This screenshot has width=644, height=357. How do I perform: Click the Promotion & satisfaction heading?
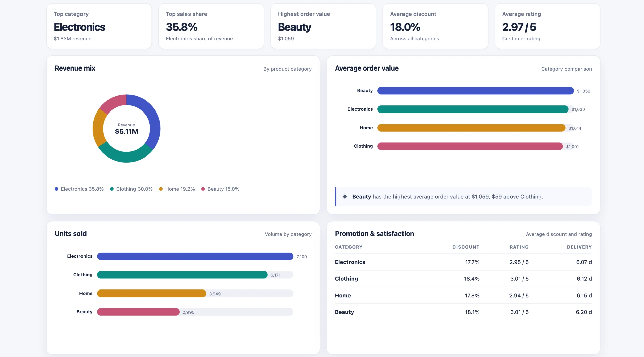point(374,234)
